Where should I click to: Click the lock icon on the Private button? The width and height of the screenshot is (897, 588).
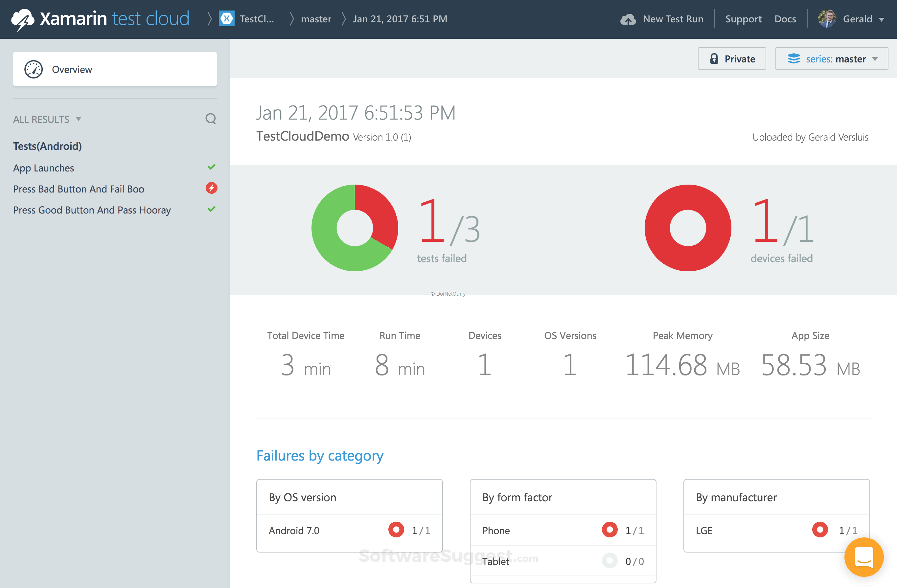pyautogui.click(x=715, y=59)
